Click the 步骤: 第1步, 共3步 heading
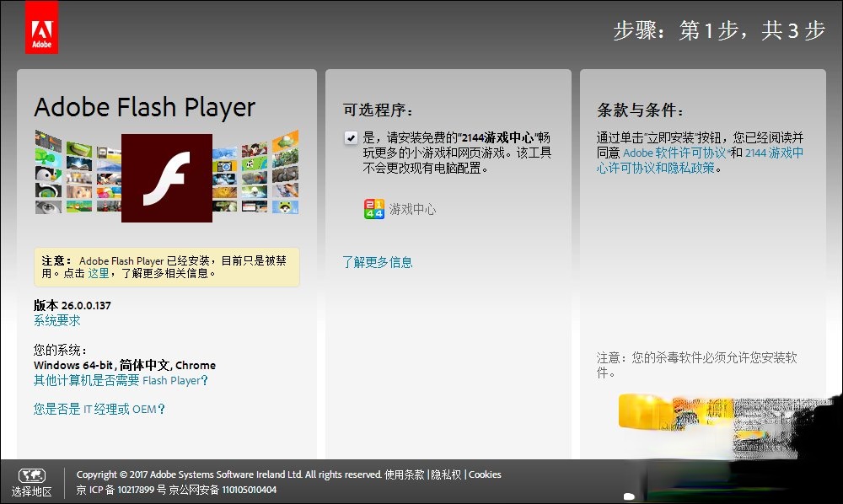 click(x=719, y=30)
